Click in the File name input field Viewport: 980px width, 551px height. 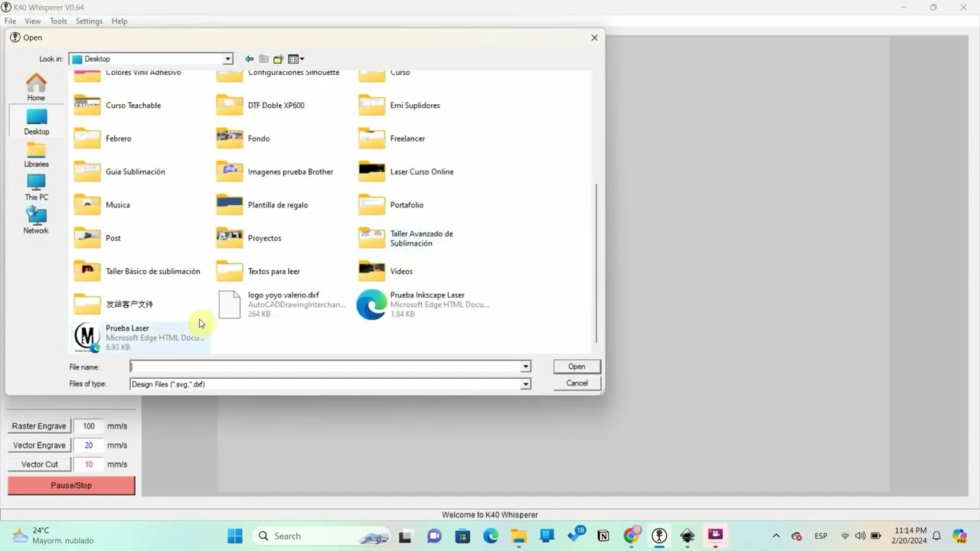[x=325, y=367]
